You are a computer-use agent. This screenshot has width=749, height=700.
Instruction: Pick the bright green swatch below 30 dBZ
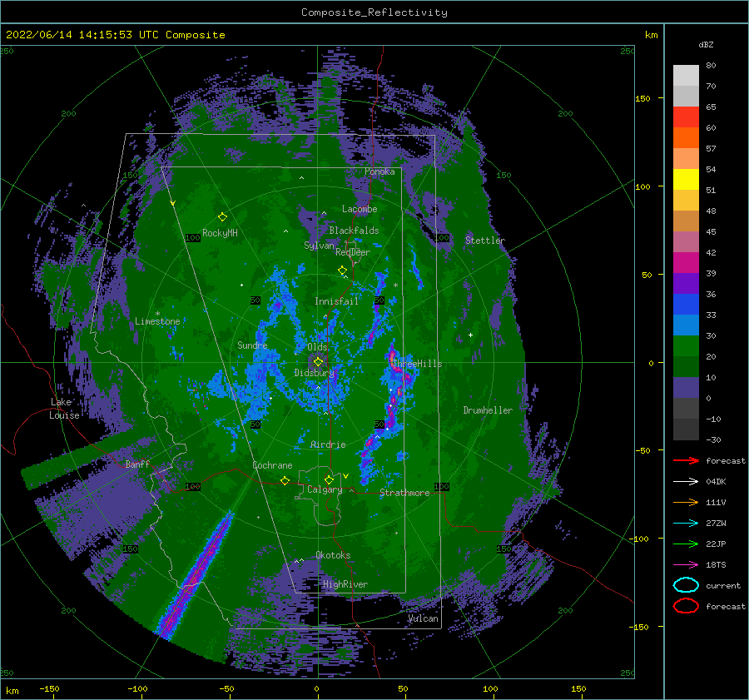(686, 346)
